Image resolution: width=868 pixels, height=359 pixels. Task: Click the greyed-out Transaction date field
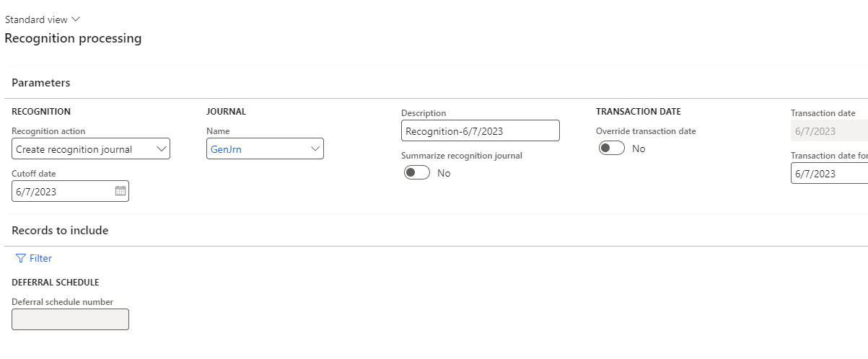[x=828, y=131]
